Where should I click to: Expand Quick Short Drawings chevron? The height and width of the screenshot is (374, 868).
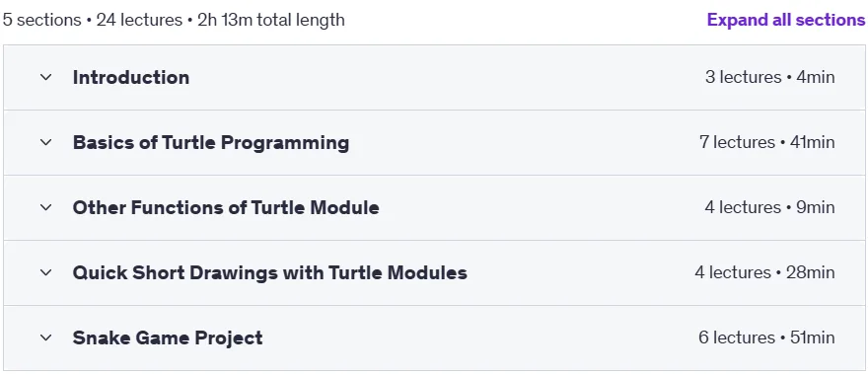(46, 273)
